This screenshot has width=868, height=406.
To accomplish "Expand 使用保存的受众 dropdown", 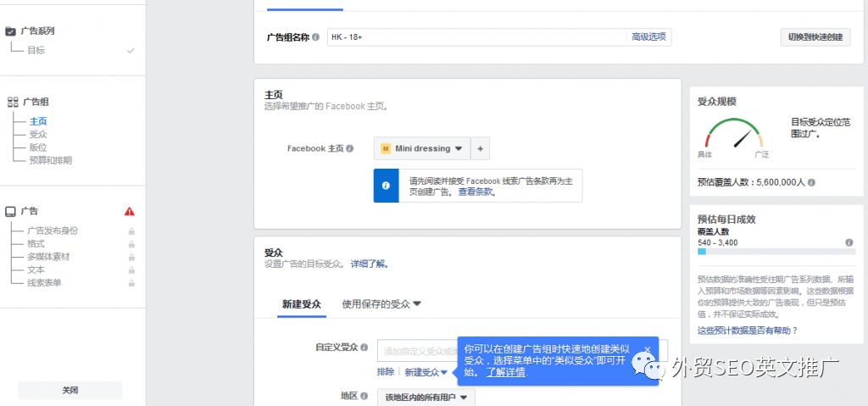I will click(382, 304).
